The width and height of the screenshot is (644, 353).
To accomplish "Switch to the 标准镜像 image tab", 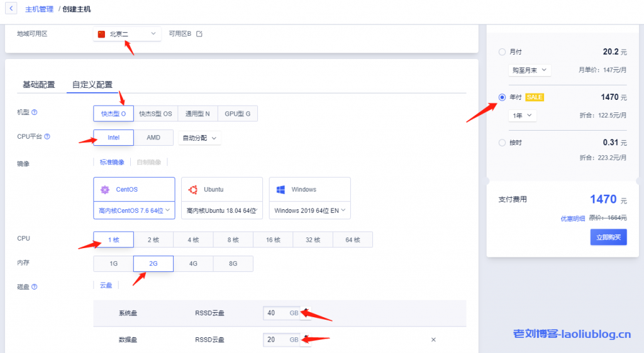I will [x=112, y=162].
